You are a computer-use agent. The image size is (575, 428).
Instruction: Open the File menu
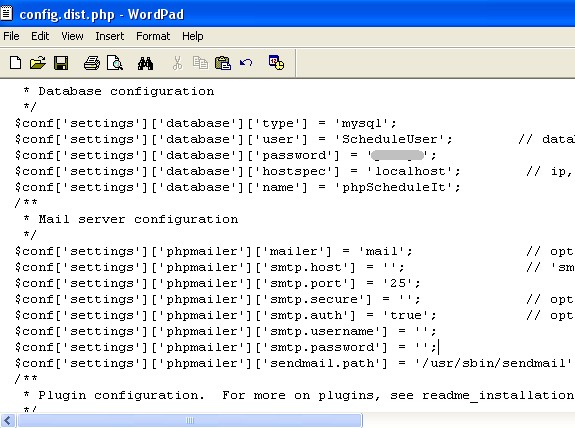(x=11, y=36)
